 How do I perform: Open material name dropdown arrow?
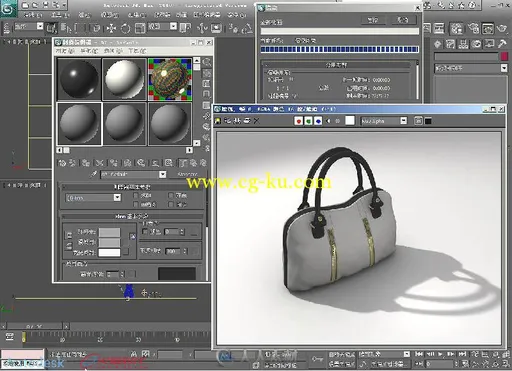(x=162, y=174)
